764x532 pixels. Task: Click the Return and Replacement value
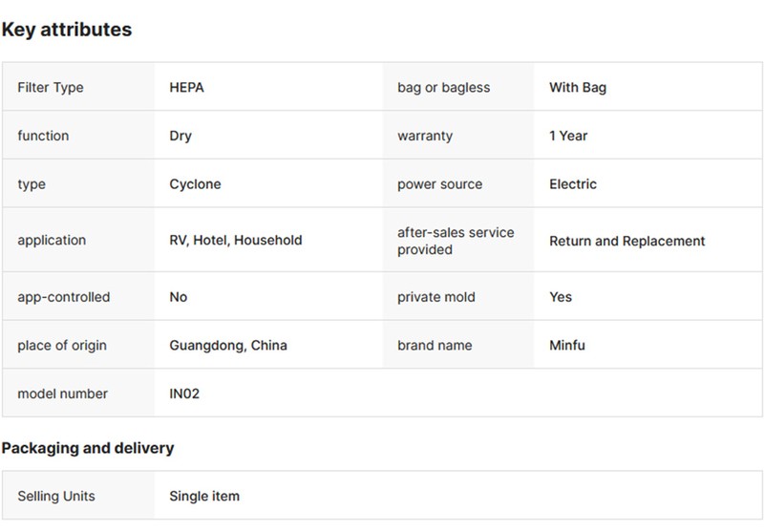(626, 241)
